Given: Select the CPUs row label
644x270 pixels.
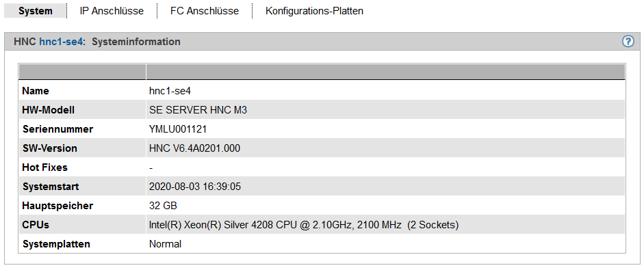Looking at the screenshot, I should point(36,225).
